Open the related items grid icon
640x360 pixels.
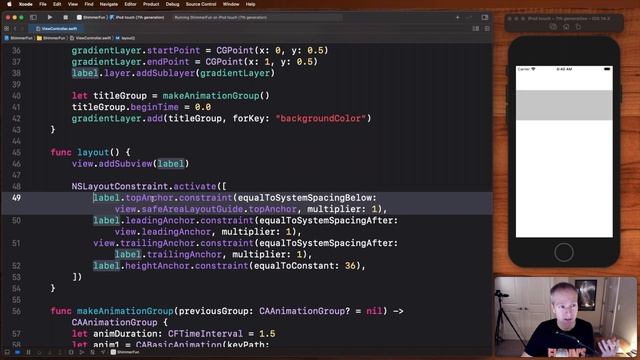[x=6, y=29]
